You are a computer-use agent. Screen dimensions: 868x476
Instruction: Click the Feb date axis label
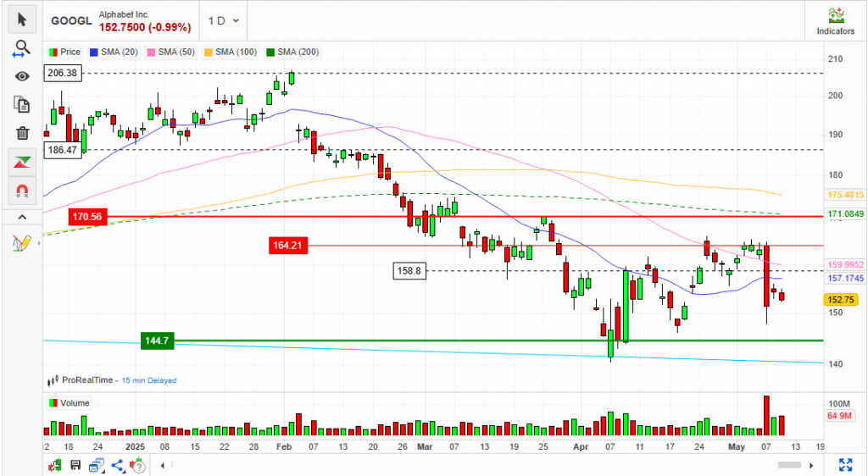point(284,446)
